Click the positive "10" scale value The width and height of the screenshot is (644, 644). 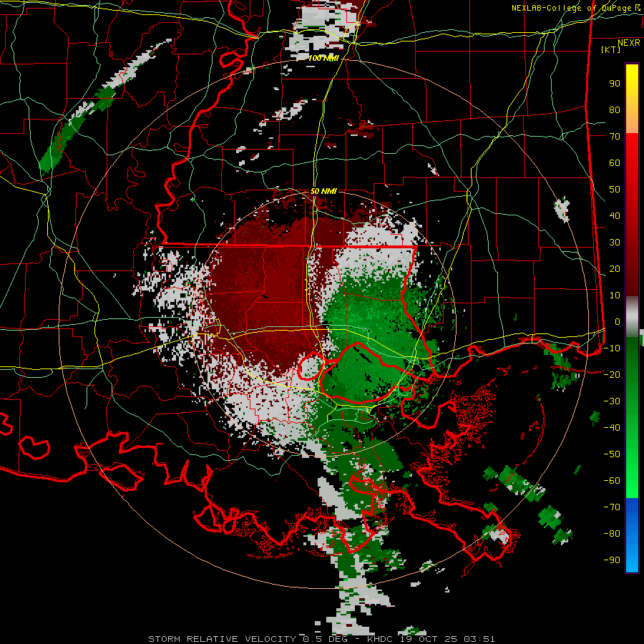tap(615, 296)
